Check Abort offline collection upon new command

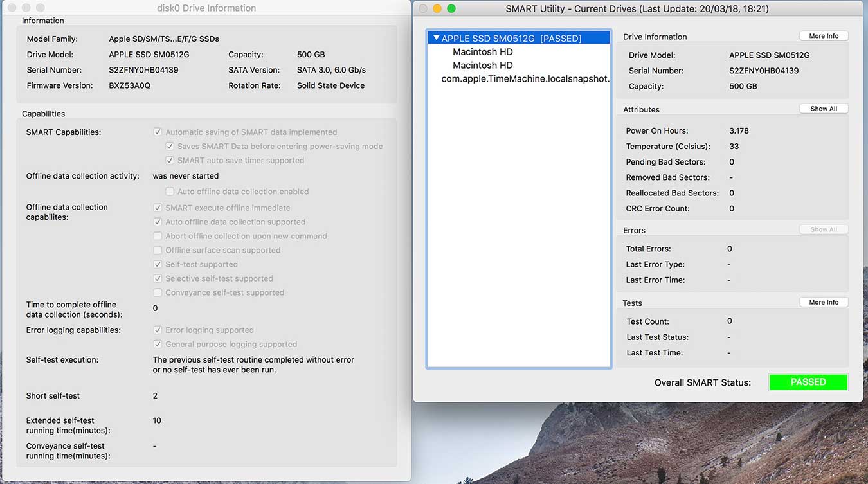[158, 236]
